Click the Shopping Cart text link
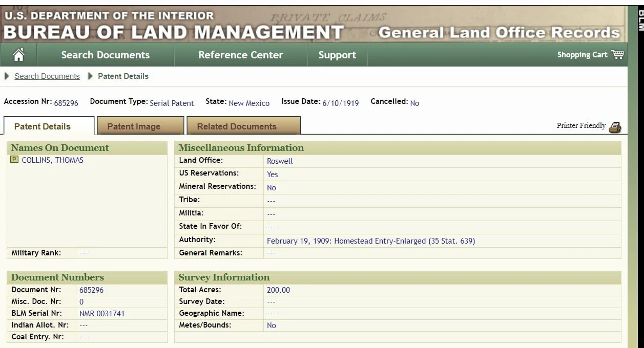This screenshot has height=348, width=644. 583,55
